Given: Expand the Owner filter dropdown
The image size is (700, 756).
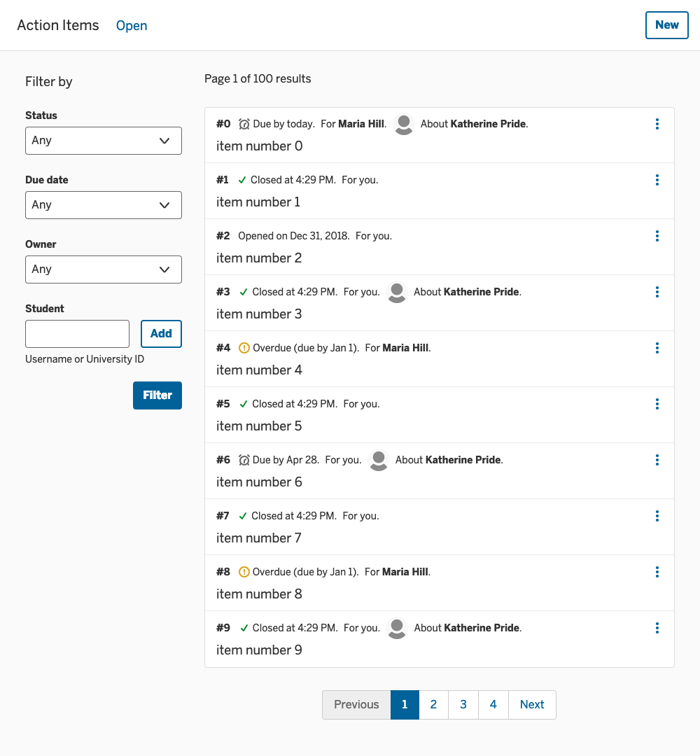Looking at the screenshot, I should (x=104, y=269).
